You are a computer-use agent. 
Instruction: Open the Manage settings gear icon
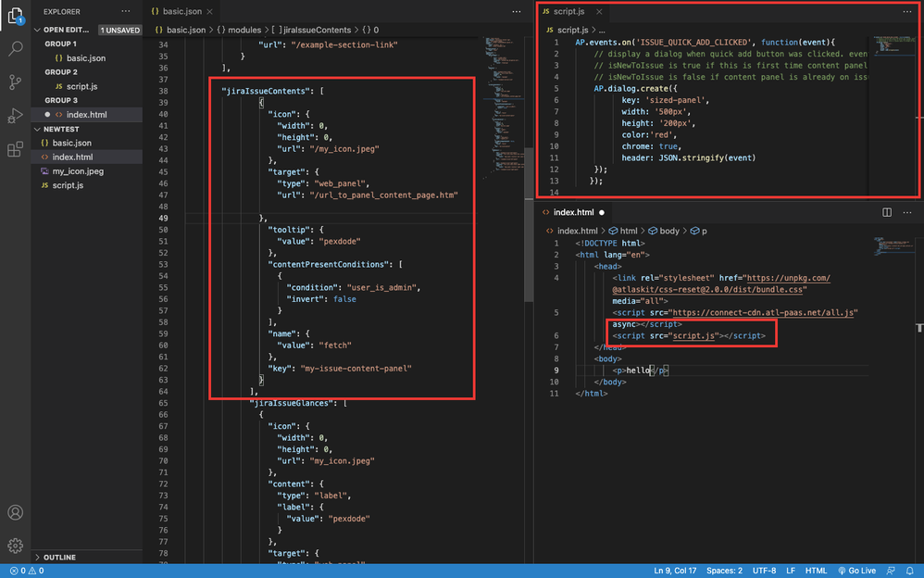16,546
